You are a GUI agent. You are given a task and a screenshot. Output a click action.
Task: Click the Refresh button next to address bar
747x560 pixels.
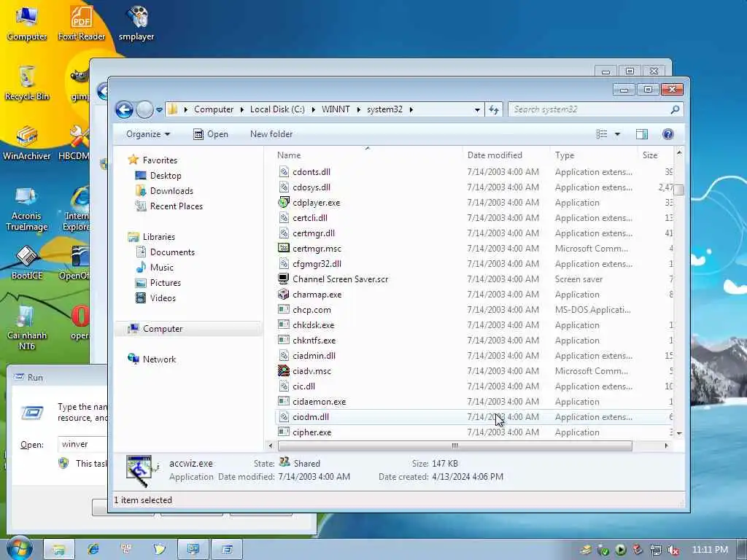pyautogui.click(x=494, y=109)
